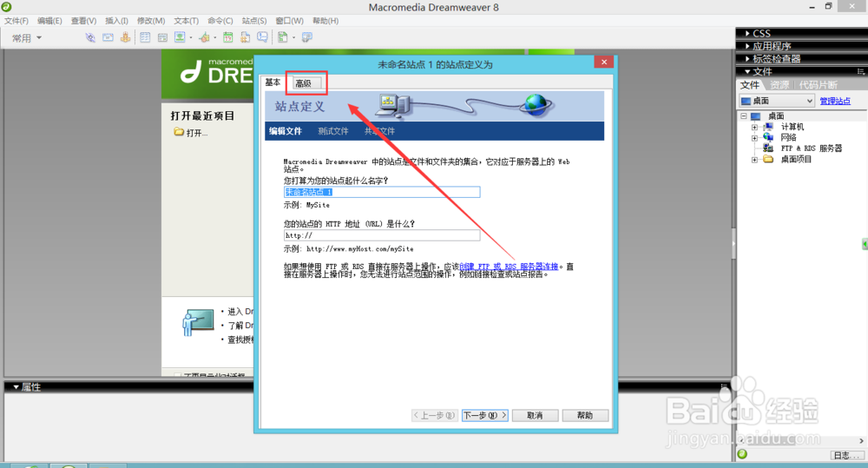Click the Email Link insert icon

pyautogui.click(x=108, y=37)
